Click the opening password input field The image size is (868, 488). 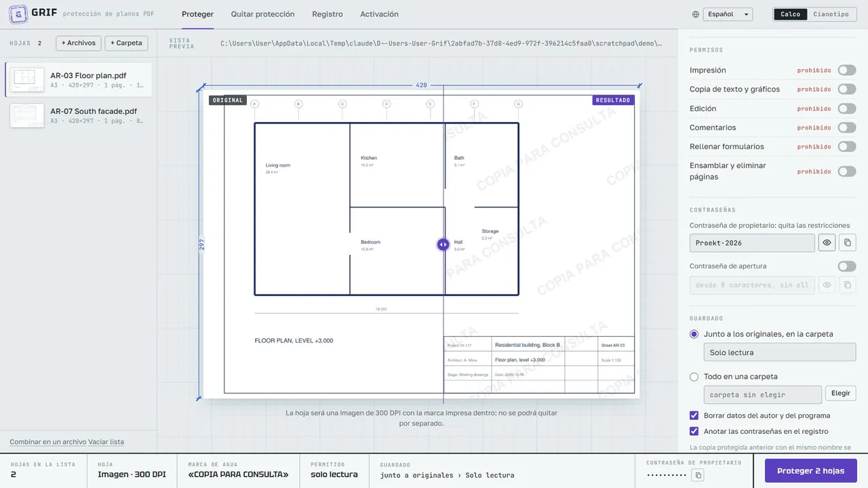752,285
